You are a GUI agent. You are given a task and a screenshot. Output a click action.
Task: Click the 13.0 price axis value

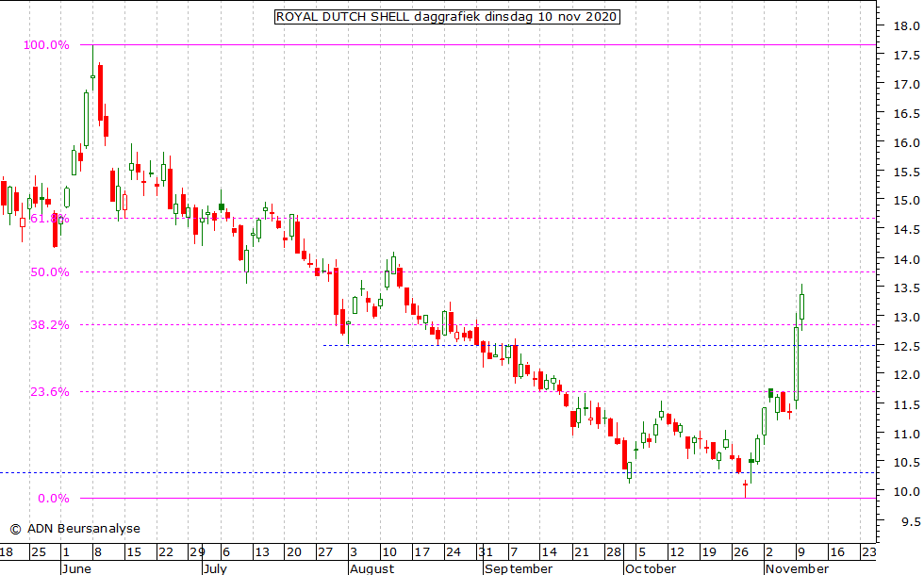[906, 317]
